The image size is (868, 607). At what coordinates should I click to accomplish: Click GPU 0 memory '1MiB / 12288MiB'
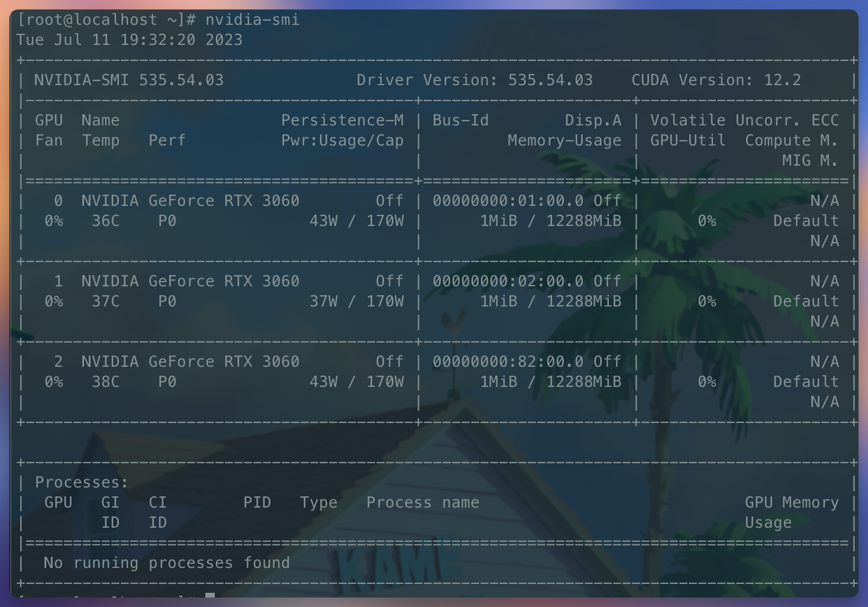pos(551,221)
